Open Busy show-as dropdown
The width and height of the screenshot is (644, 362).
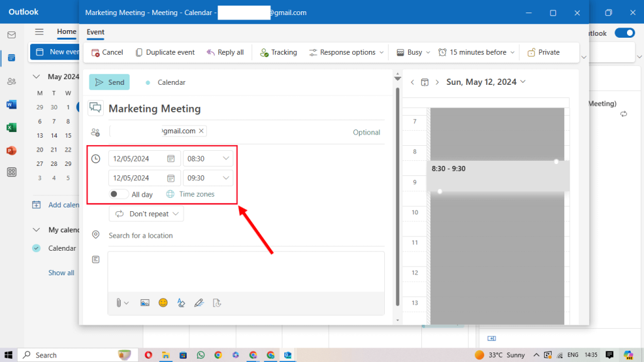click(x=413, y=52)
